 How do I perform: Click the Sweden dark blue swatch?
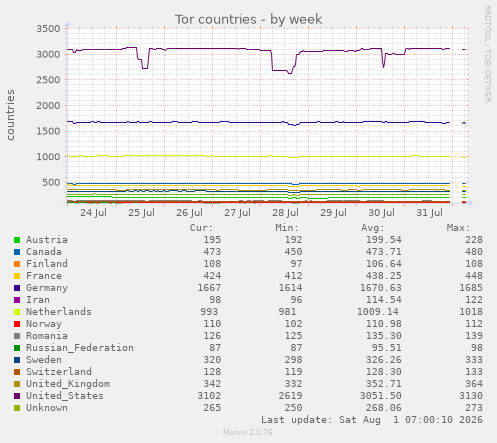(x=17, y=360)
